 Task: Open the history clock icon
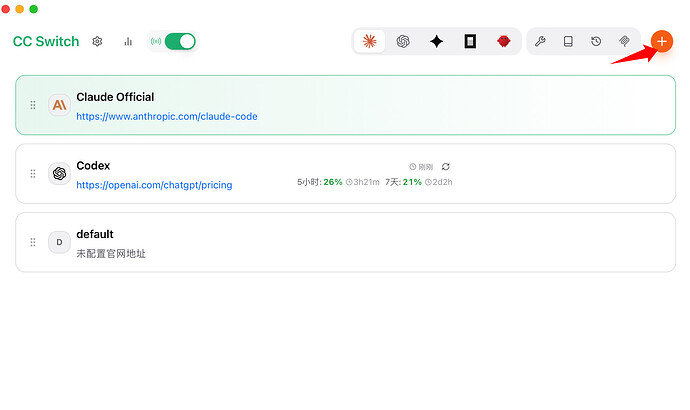pos(596,41)
